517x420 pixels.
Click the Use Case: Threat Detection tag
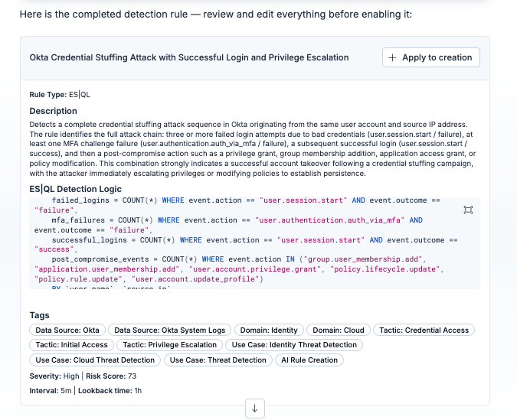tap(218, 360)
